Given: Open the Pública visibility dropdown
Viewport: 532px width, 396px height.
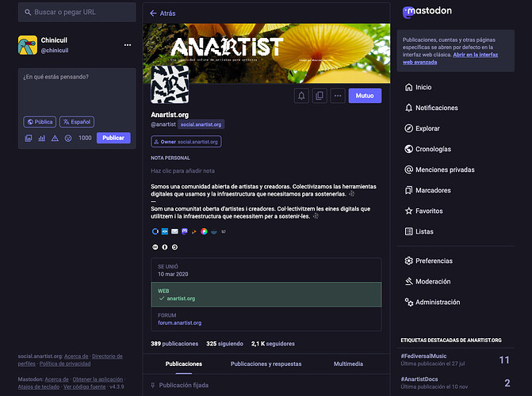Looking at the screenshot, I should 40,122.
